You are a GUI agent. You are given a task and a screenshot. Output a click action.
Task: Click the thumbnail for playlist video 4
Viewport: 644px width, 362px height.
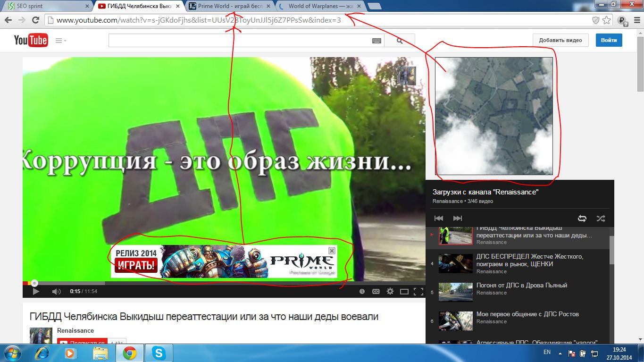point(456,264)
